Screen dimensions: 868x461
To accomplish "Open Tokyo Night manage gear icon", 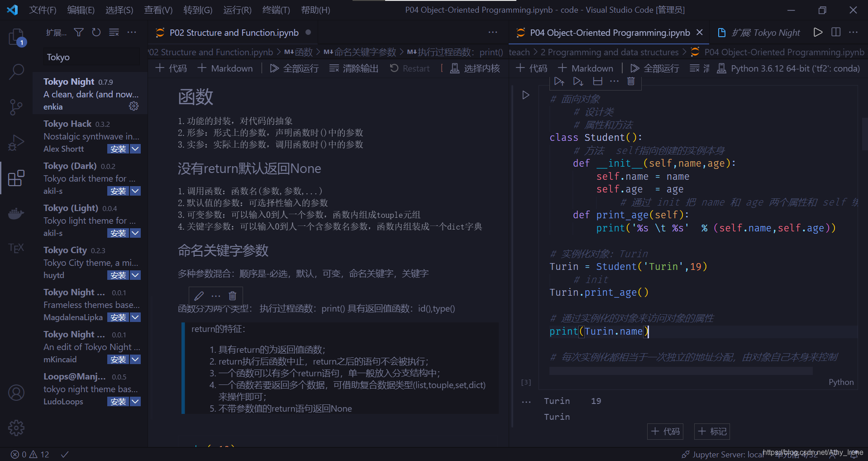I will 134,106.
